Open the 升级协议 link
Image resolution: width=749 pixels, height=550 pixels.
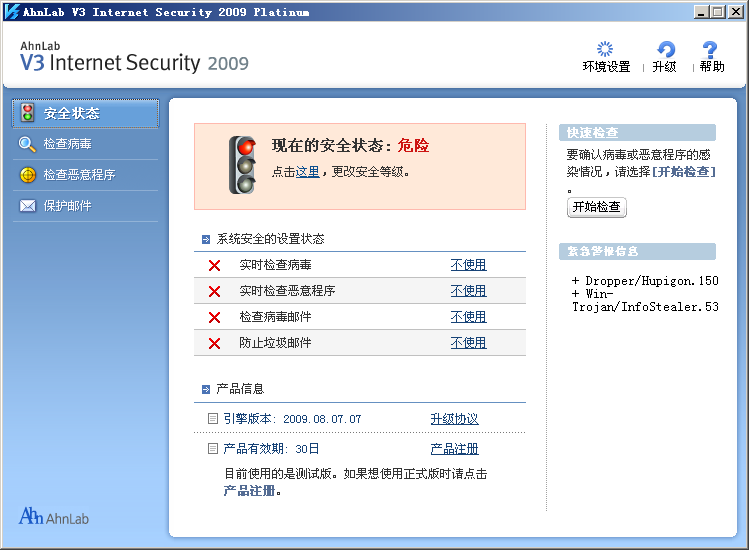454,419
